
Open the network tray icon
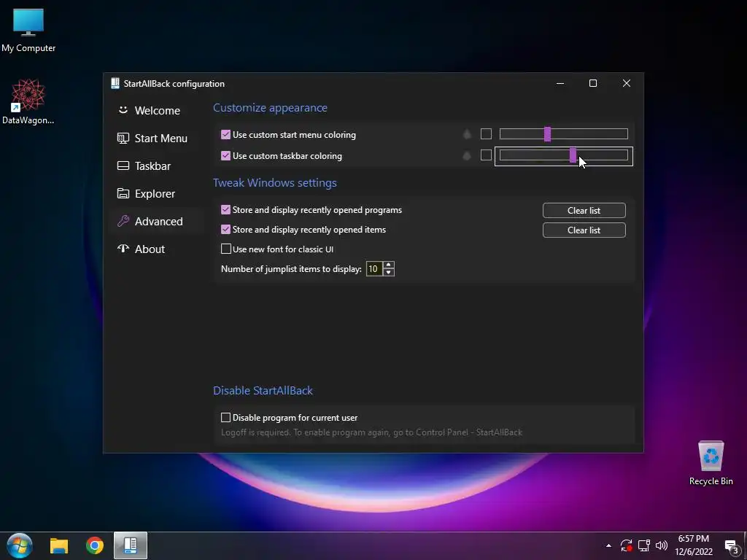[x=644, y=545]
